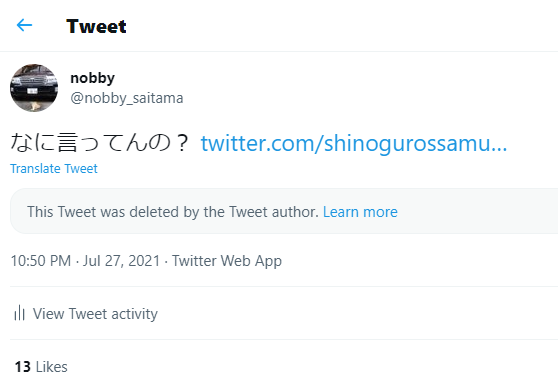Click the bar chart analytics icon
Image resolution: width=558 pixels, height=387 pixels.
tap(19, 313)
